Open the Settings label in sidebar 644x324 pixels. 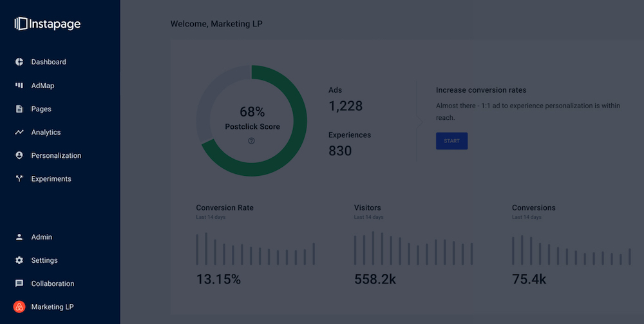point(44,260)
